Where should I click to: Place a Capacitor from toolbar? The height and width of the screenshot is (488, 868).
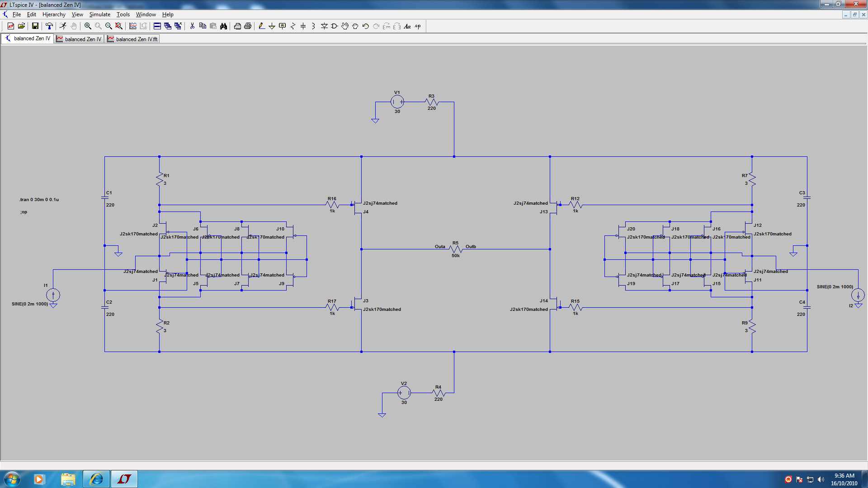coord(303,26)
